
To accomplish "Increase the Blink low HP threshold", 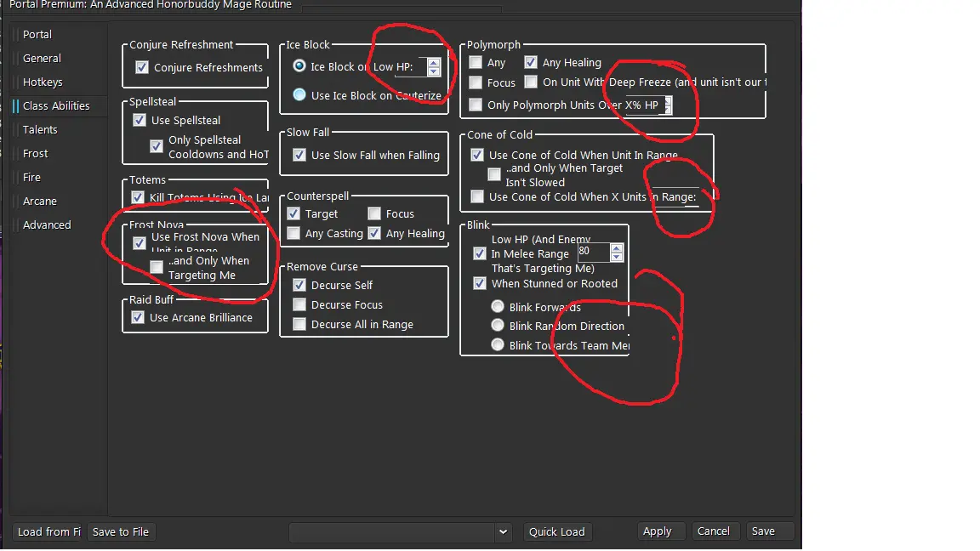I will point(616,248).
